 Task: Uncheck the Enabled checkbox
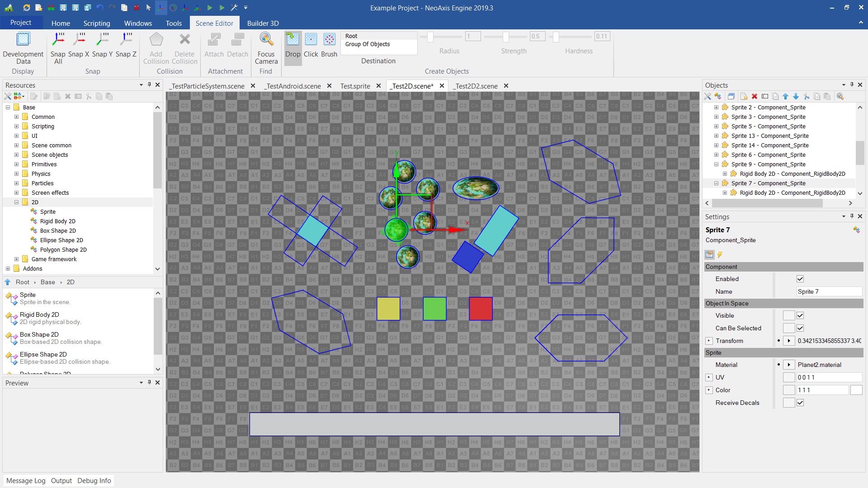coord(800,279)
